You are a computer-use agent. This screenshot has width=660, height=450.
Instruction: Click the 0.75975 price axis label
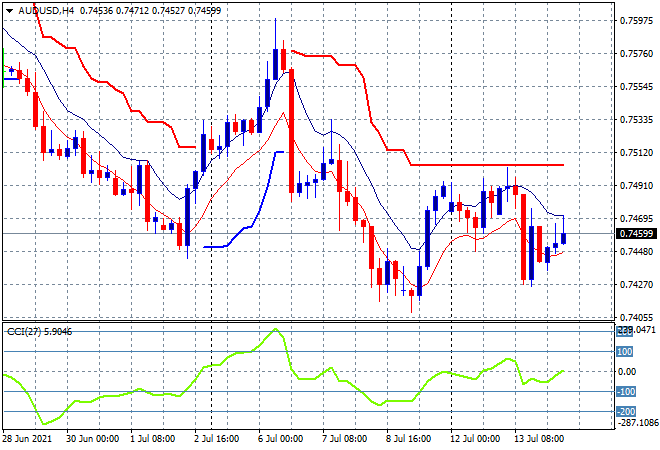(x=636, y=20)
